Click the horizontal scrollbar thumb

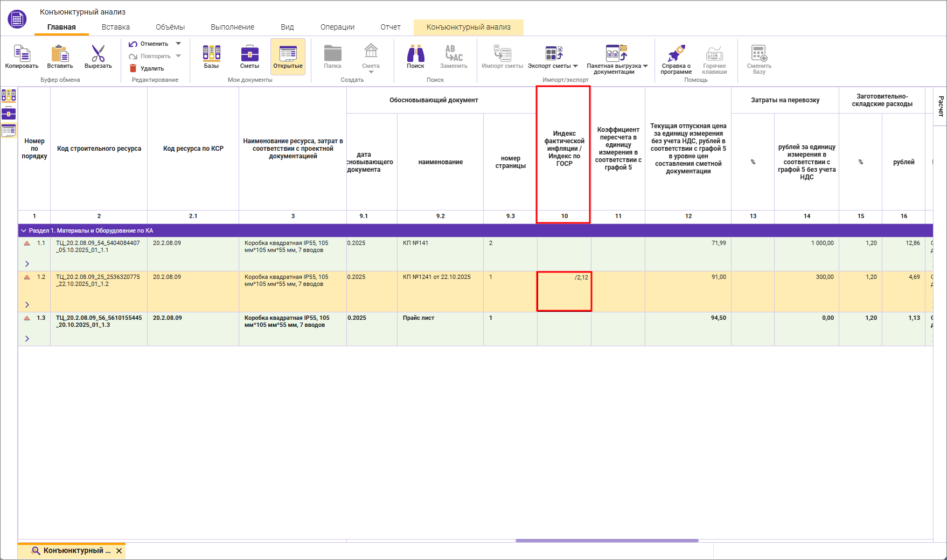[607, 541]
